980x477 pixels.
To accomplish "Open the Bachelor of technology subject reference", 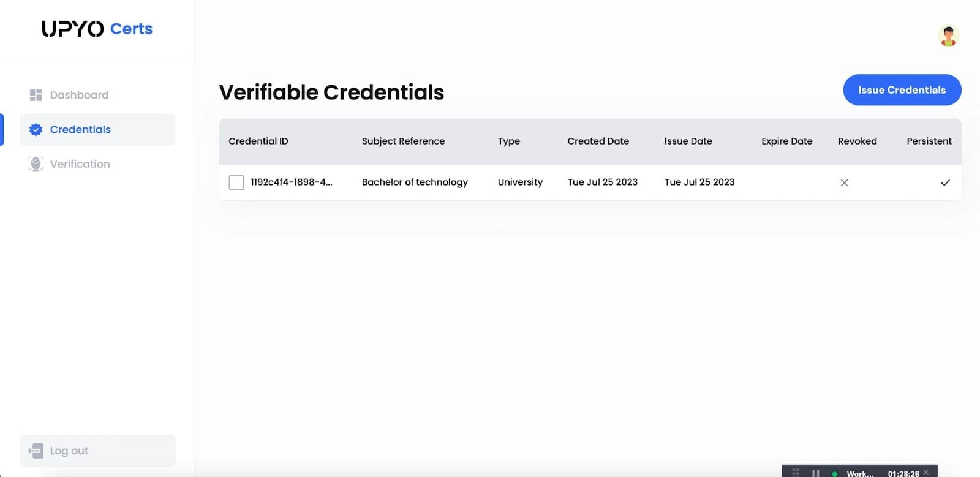I will 415,182.
